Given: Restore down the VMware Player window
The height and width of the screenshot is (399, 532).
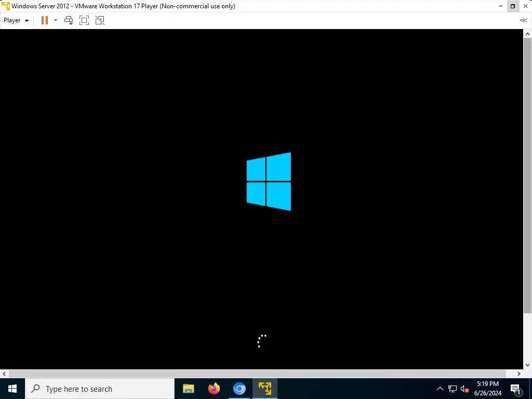Looking at the screenshot, I should [513, 6].
